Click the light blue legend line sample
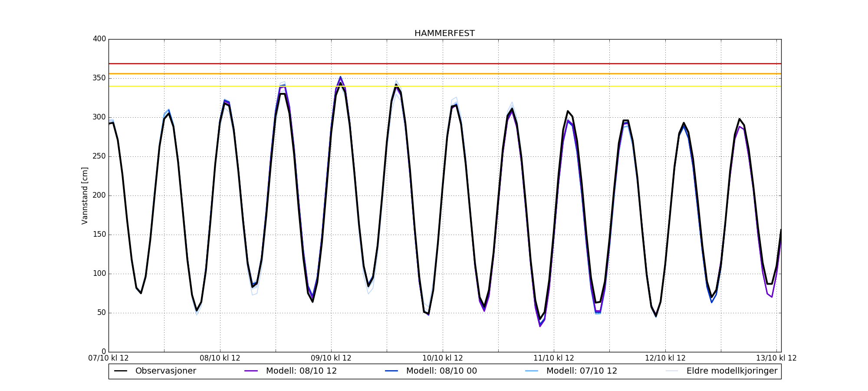The image size is (868, 391). tap(532, 371)
